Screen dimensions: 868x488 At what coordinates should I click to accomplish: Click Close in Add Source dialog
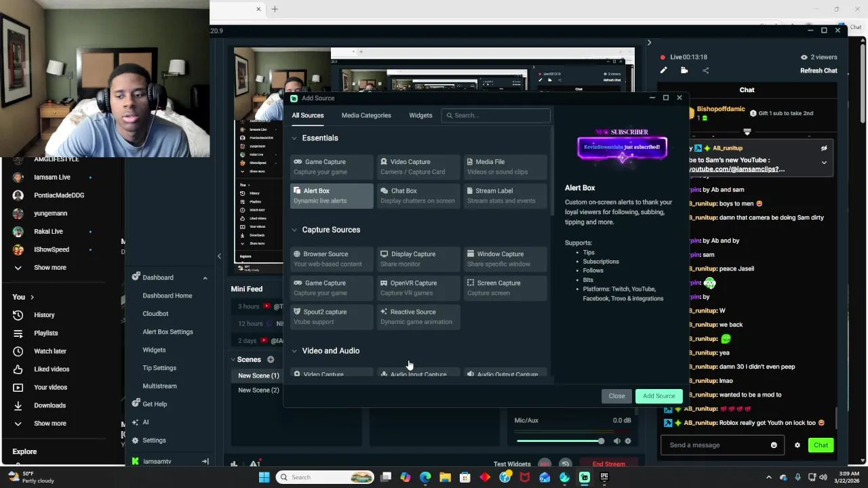[616, 396]
